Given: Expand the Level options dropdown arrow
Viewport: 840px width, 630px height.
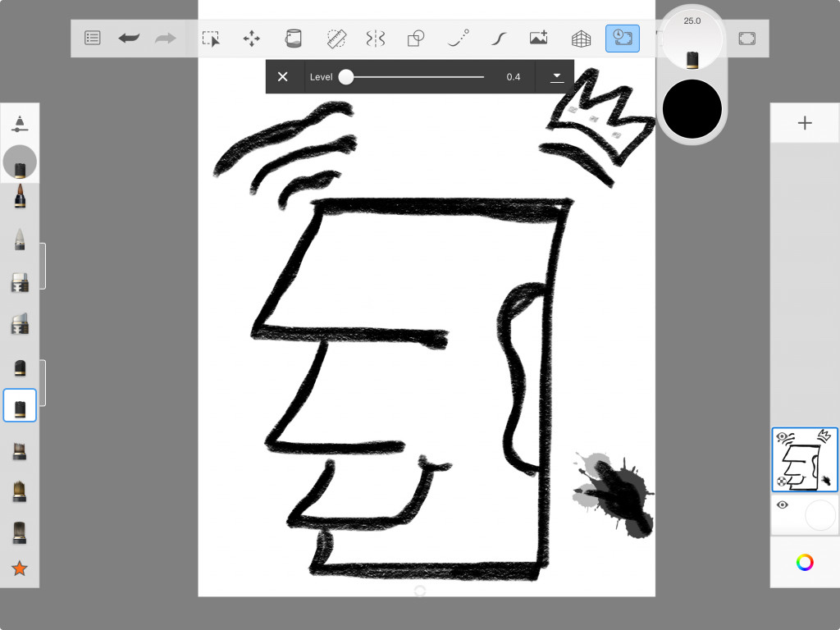Looking at the screenshot, I should point(556,76).
